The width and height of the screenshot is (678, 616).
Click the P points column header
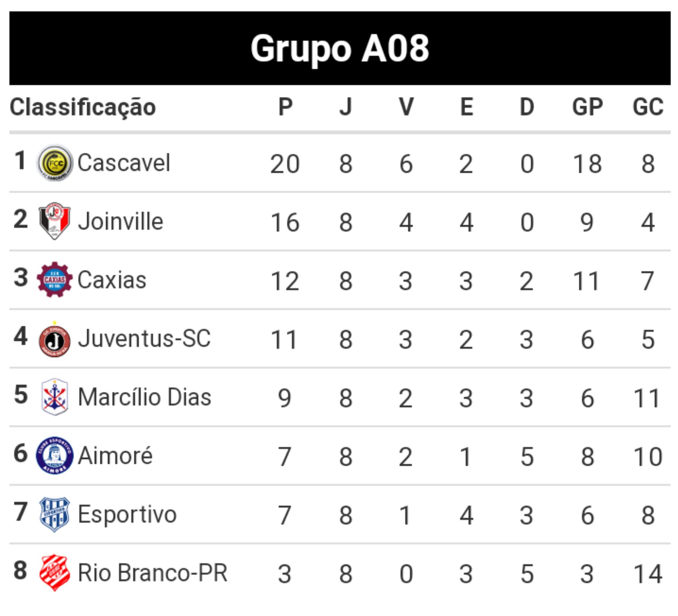click(x=286, y=107)
